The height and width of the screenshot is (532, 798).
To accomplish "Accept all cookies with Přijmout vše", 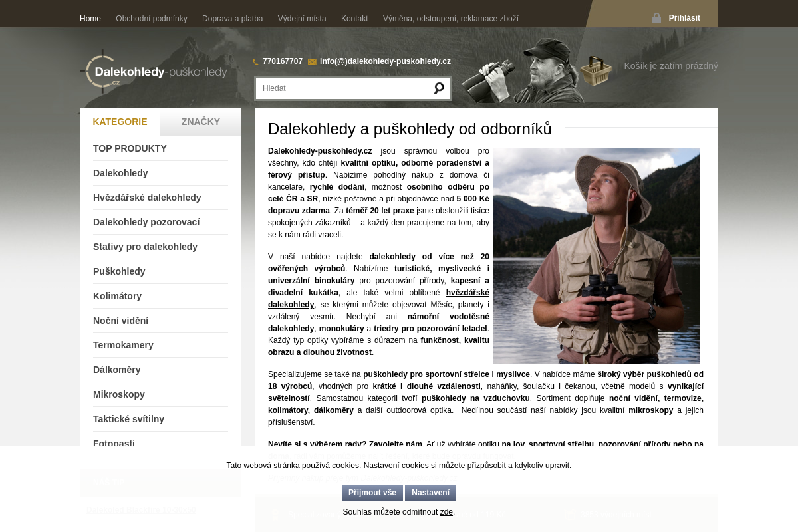I will click(x=372, y=493).
